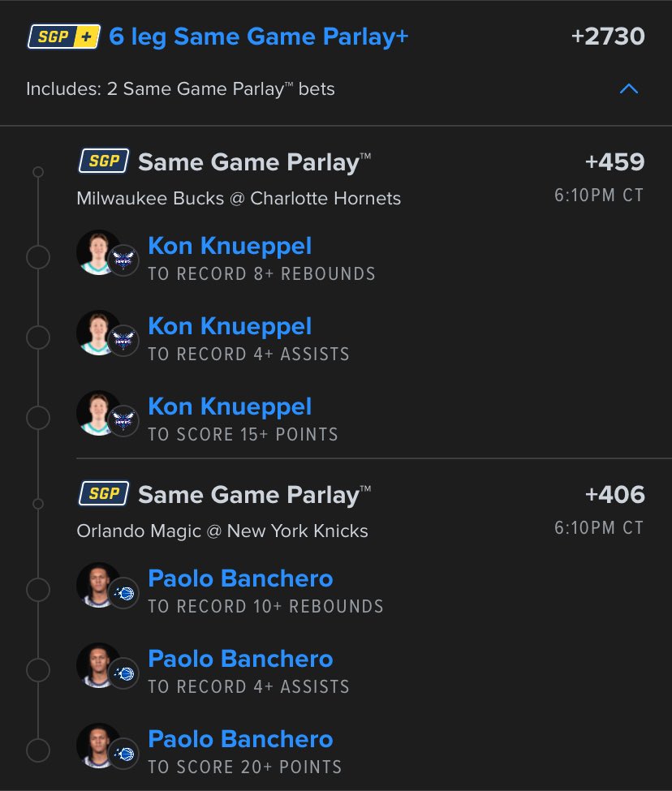Collapse the parlay details chevron
The height and width of the screenshot is (791, 672).
click(629, 89)
